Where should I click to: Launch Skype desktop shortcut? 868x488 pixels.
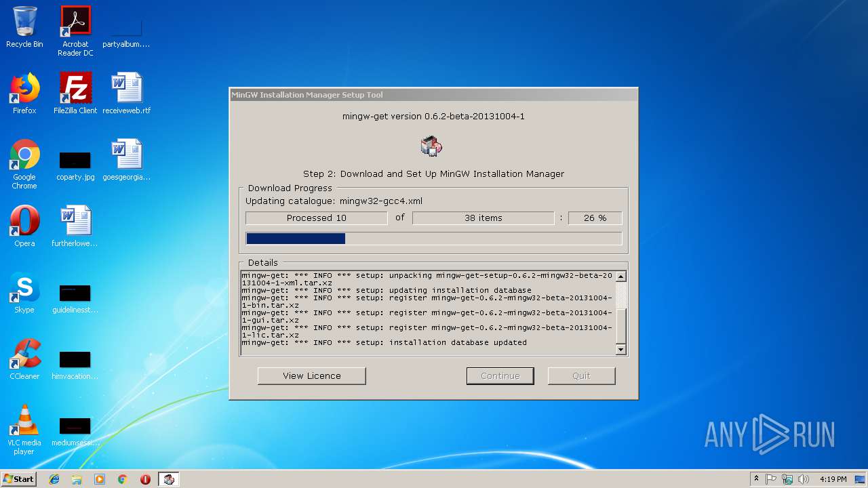pos(24,293)
